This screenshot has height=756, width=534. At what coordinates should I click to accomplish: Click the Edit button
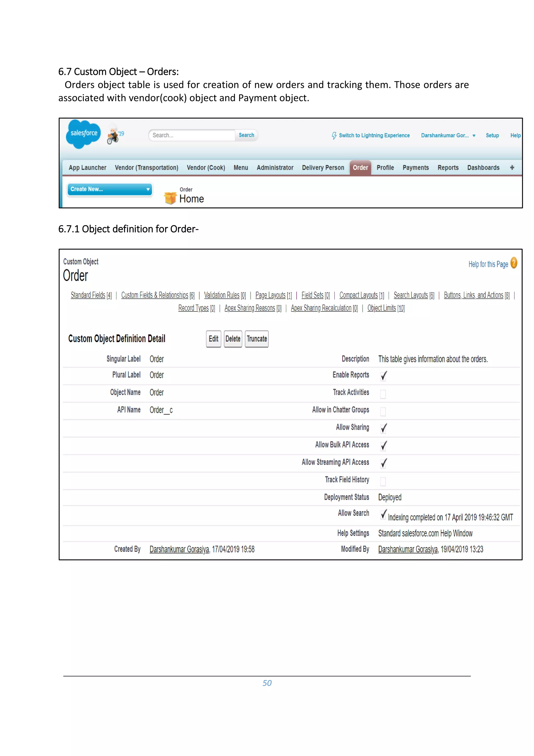click(x=214, y=339)
